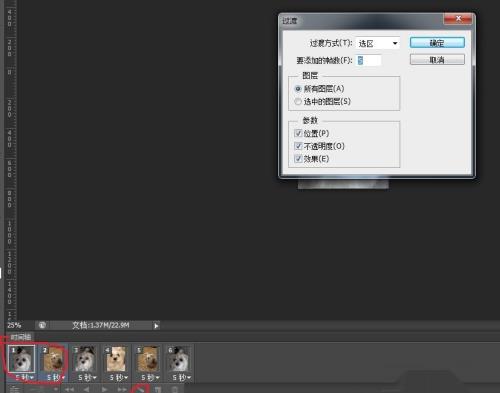Click the tween frames icon in timeline
This screenshot has height=393, width=500.
tap(140, 389)
